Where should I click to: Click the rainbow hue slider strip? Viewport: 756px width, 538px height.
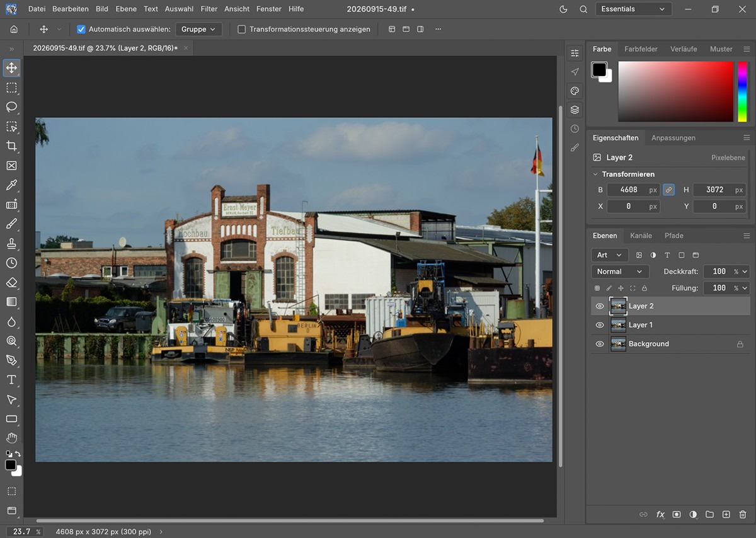point(743,91)
